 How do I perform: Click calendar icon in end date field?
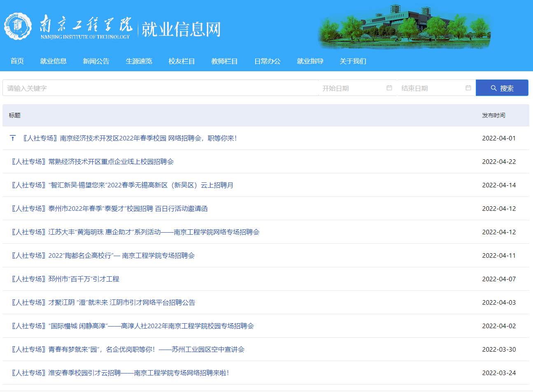pyautogui.click(x=468, y=88)
